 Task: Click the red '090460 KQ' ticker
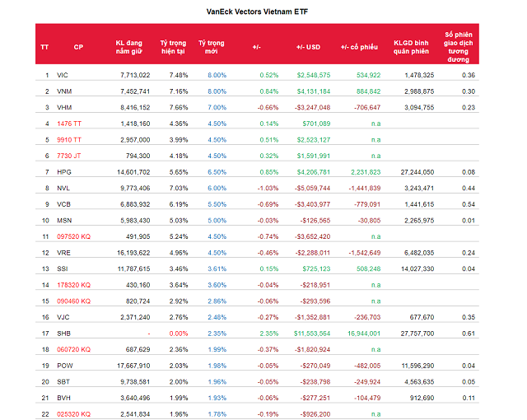tap(73, 301)
